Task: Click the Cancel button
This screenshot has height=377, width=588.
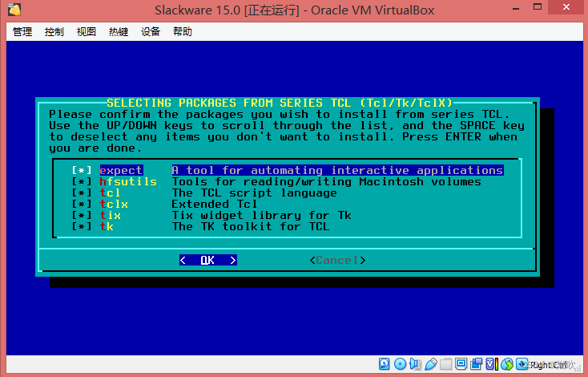Action: [x=337, y=260]
